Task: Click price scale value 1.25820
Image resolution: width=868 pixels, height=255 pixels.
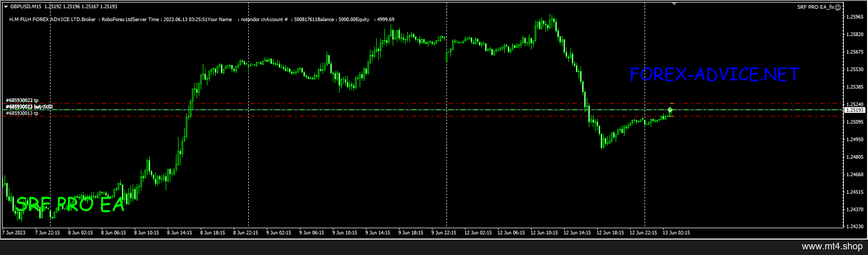Action: coord(855,35)
